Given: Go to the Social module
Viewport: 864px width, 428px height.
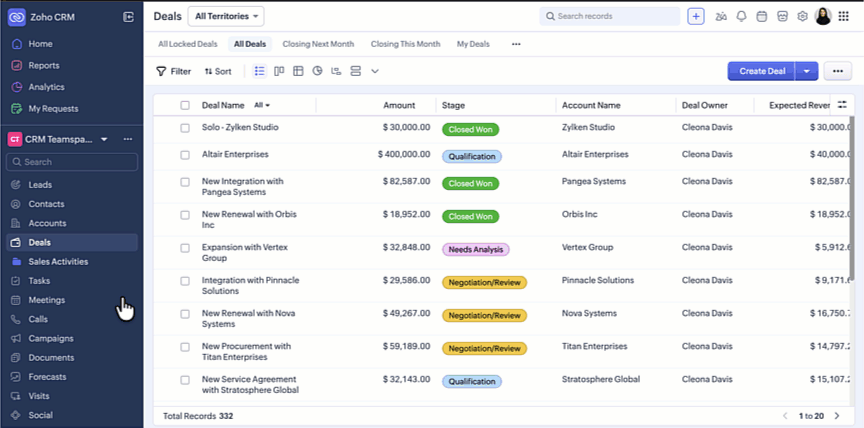Looking at the screenshot, I should click(x=40, y=415).
